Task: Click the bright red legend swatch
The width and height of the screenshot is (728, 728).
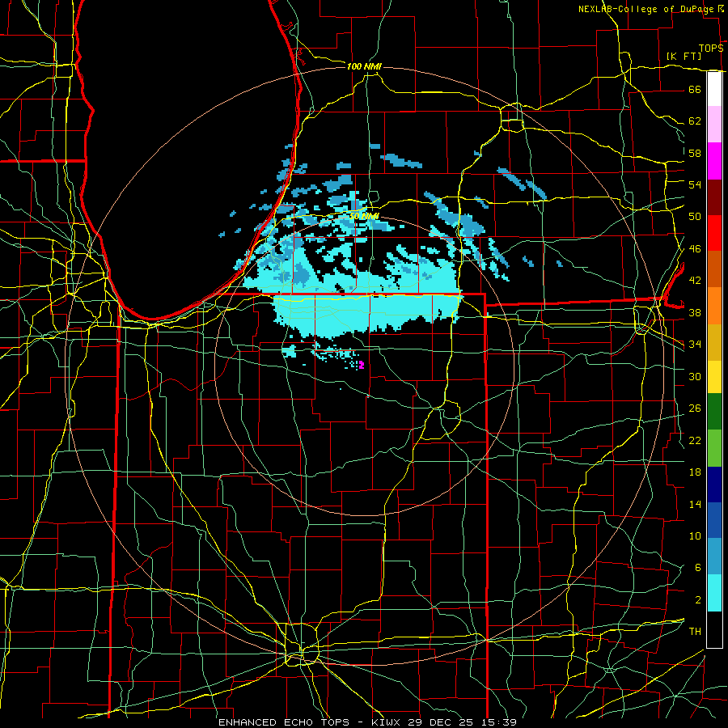Action: [x=714, y=233]
